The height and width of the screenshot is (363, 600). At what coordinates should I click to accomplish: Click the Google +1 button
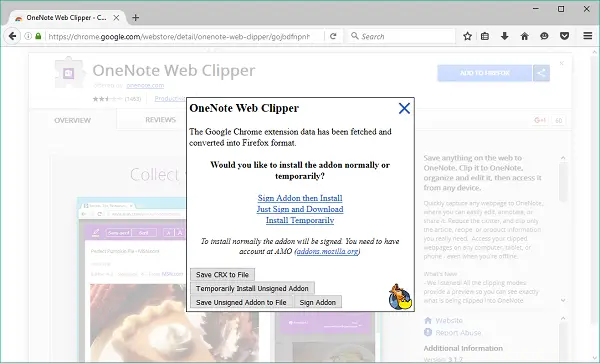540,120
